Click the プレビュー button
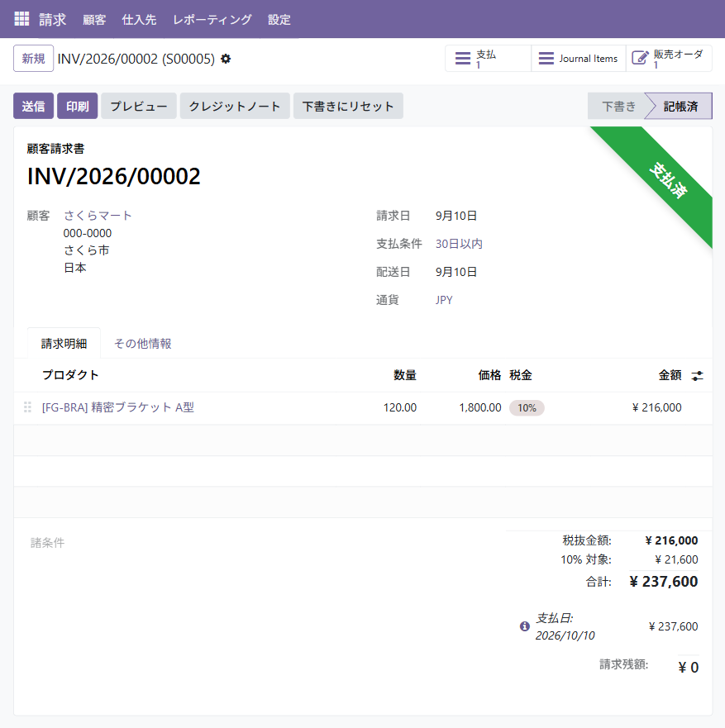Viewport: 725px width, 728px height. (x=139, y=106)
